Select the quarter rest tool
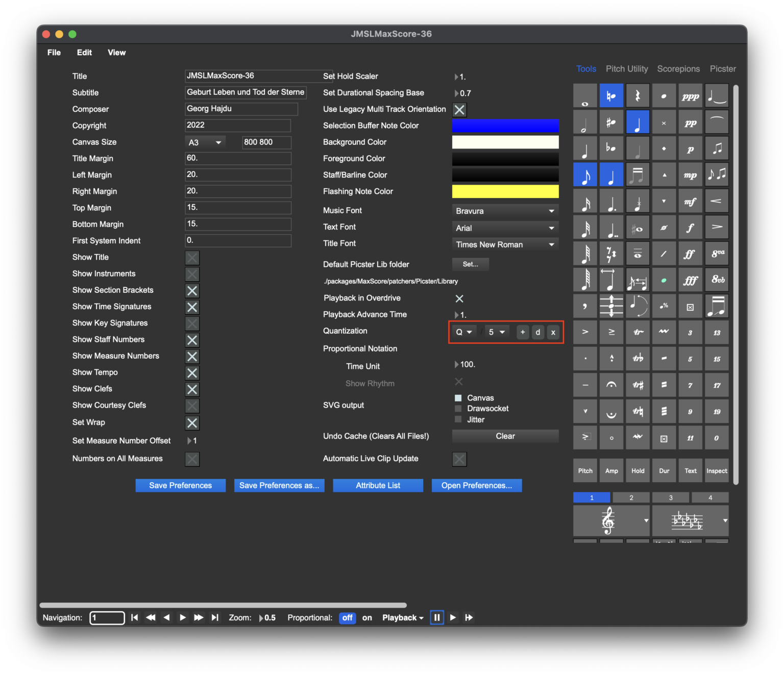 638,95
